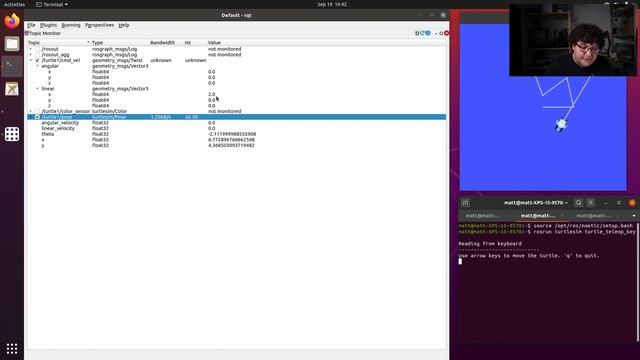Open the Perspectives menu
The height and width of the screenshot is (360, 640).
[100, 25]
